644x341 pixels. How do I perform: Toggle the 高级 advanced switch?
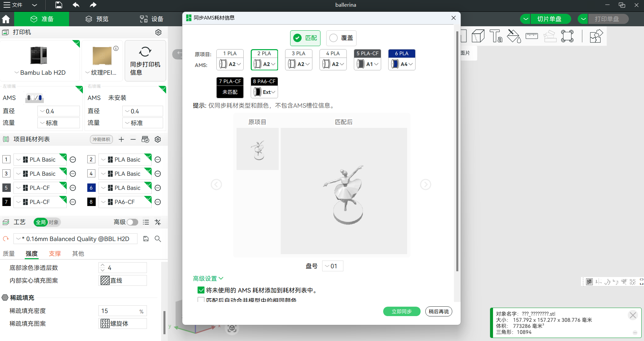click(x=132, y=222)
